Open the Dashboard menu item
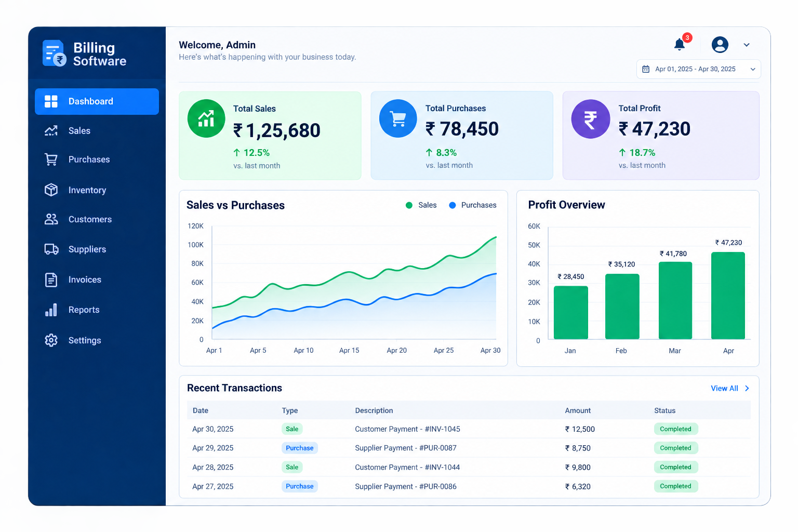 tap(97, 101)
